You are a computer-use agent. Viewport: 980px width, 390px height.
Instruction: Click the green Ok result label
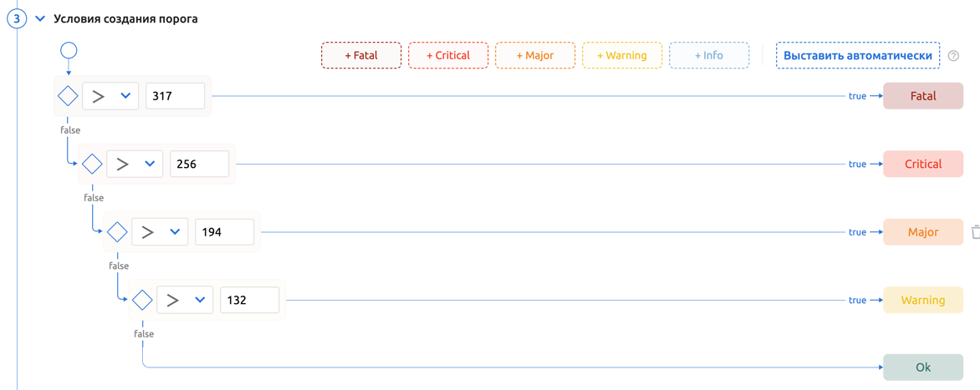pos(923,367)
